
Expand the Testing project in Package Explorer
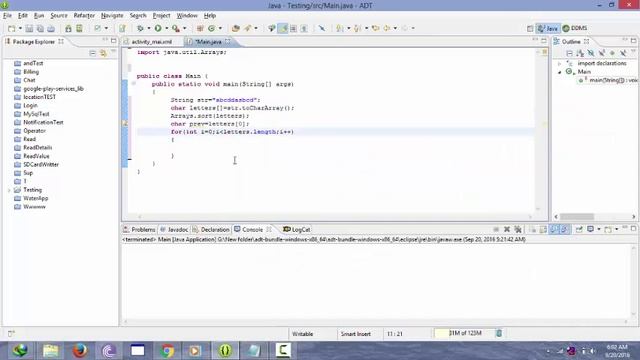pyautogui.click(x=9, y=190)
